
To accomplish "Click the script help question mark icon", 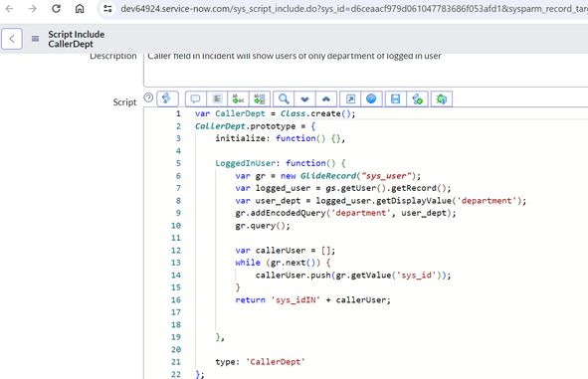I will point(148,97).
